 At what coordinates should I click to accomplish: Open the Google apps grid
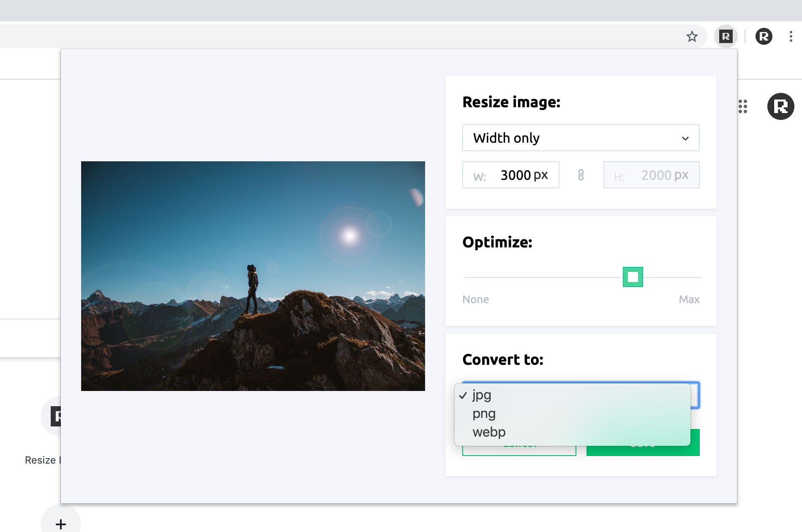tap(742, 106)
